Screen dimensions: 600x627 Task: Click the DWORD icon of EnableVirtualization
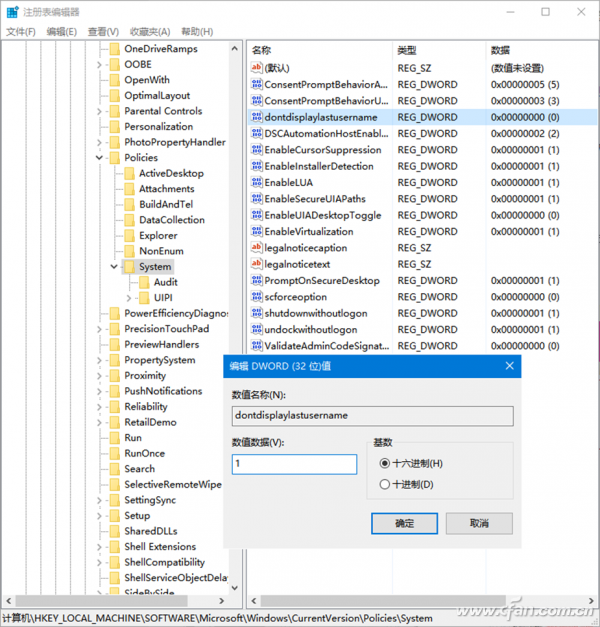click(x=256, y=231)
